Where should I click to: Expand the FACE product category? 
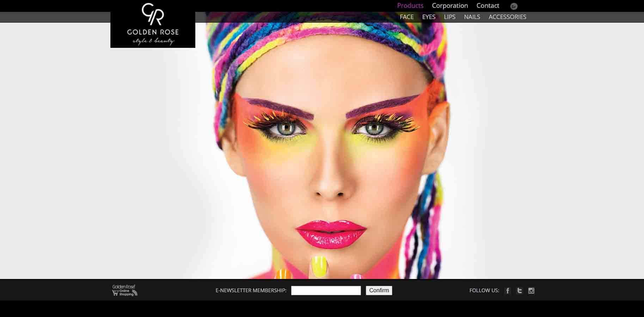(x=406, y=17)
